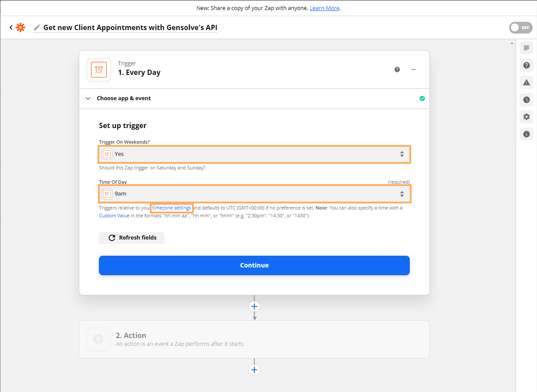Image resolution: width=537 pixels, height=392 pixels.
Task: Click the help icon in trigger header
Action: click(x=397, y=69)
